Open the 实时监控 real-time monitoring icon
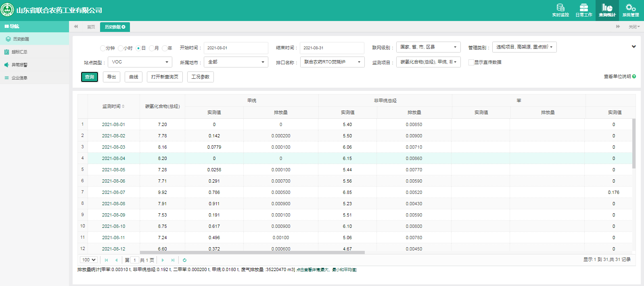Screen dimensions: 644x286 560,10
